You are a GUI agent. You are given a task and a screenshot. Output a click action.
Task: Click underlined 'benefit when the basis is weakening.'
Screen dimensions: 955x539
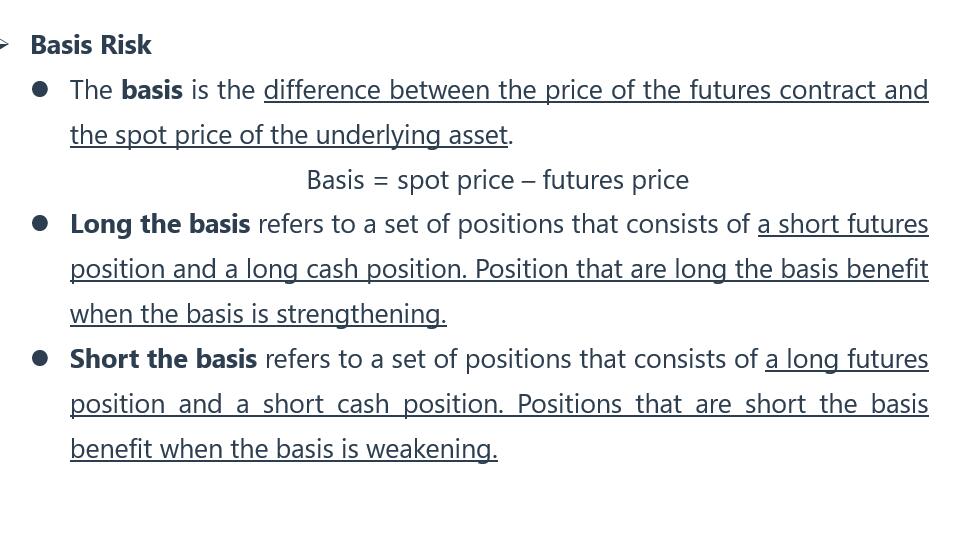[283, 449]
